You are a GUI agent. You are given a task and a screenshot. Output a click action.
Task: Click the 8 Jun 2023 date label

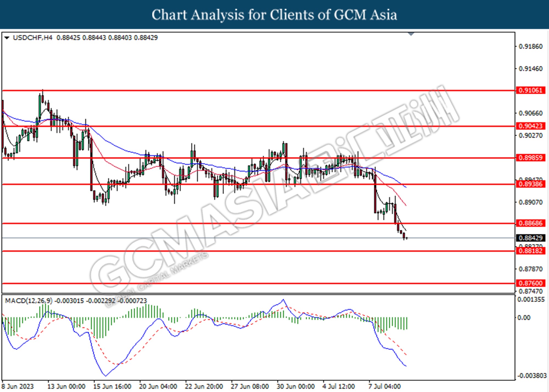(x=18, y=387)
